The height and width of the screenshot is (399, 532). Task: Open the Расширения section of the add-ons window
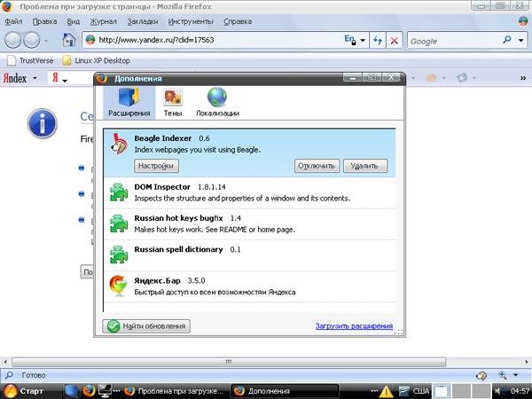tap(129, 103)
